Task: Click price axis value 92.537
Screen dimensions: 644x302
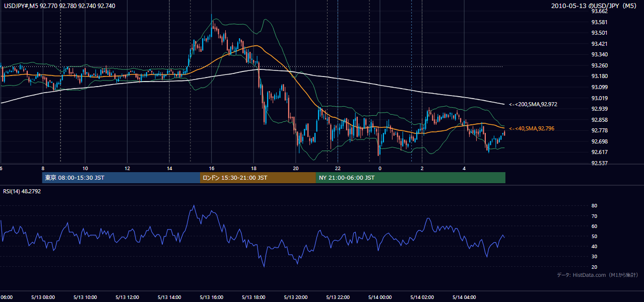Action: pyautogui.click(x=599, y=163)
